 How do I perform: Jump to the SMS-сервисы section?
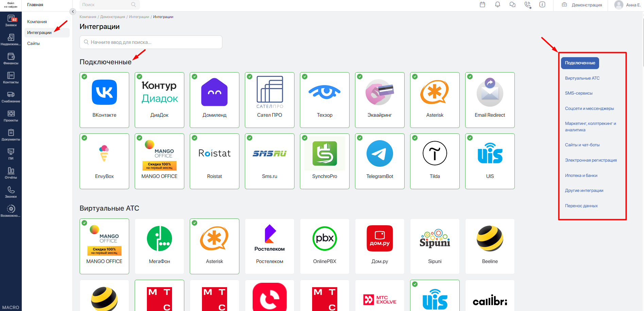[579, 93]
